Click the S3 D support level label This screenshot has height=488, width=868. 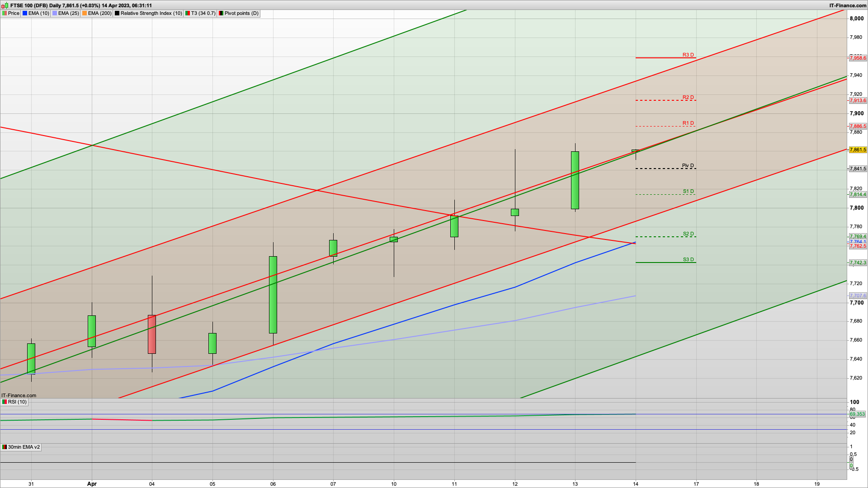pos(688,259)
